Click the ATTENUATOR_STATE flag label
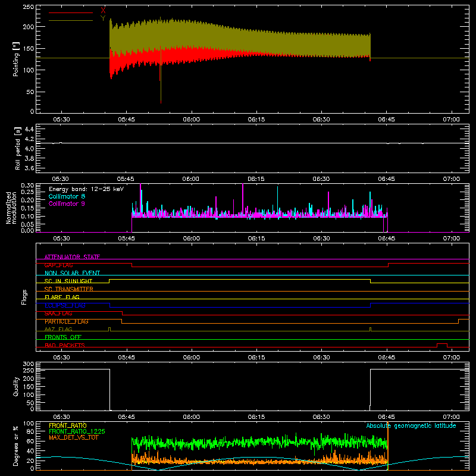 [72, 257]
